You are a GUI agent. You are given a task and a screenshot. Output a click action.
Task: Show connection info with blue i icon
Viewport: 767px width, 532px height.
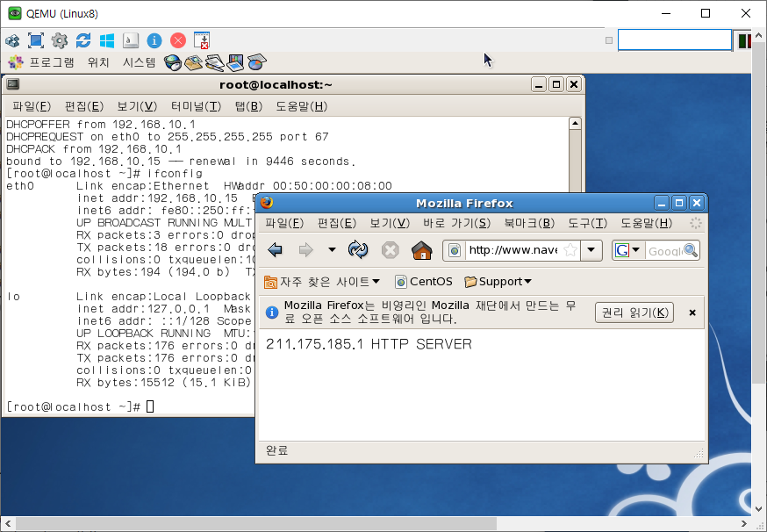pos(154,40)
